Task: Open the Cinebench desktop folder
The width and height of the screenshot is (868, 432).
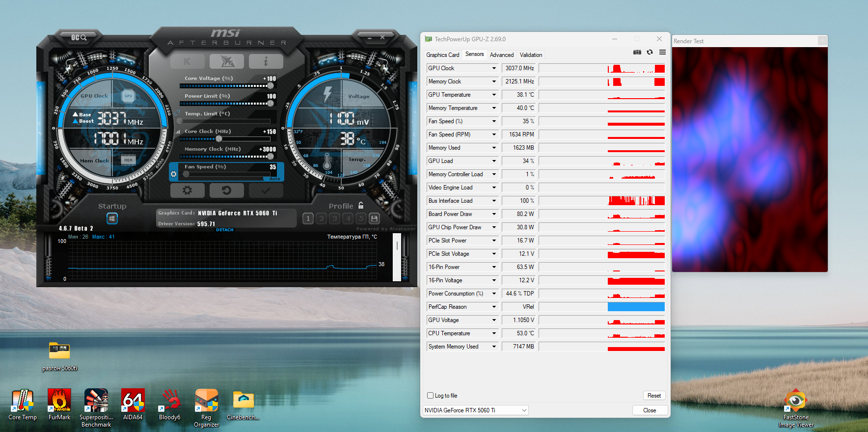Action: coord(243,405)
